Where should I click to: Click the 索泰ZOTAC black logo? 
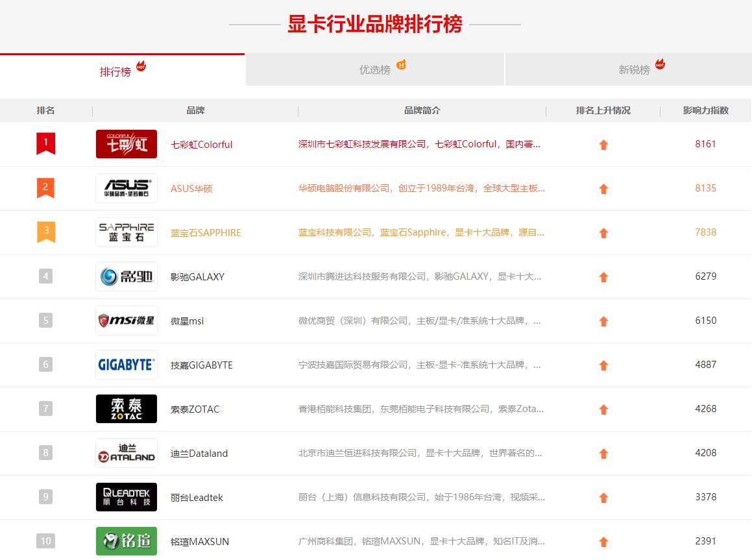126,409
